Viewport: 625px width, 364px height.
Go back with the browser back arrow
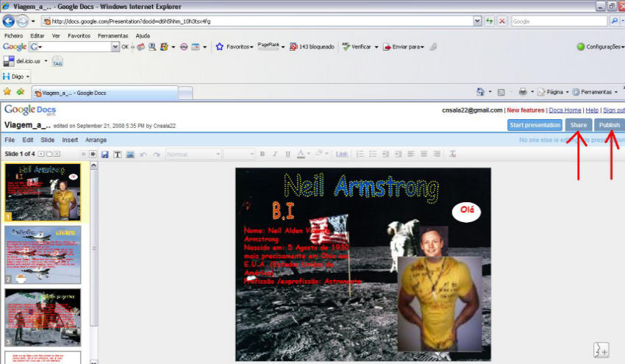(9, 21)
